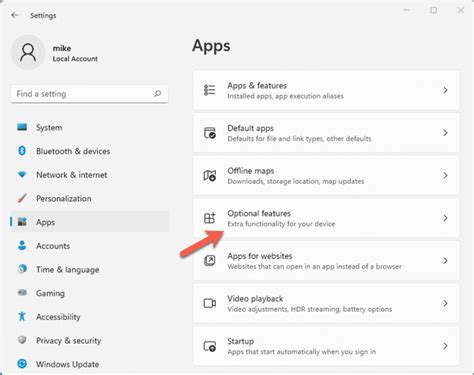This screenshot has height=375, width=474.
Task: Expand Startup chevron
Action: (x=445, y=346)
